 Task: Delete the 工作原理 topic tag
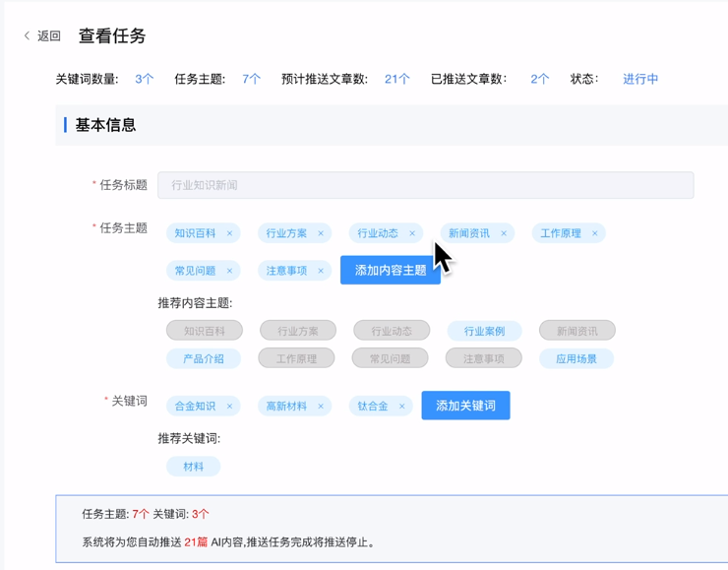pos(595,233)
